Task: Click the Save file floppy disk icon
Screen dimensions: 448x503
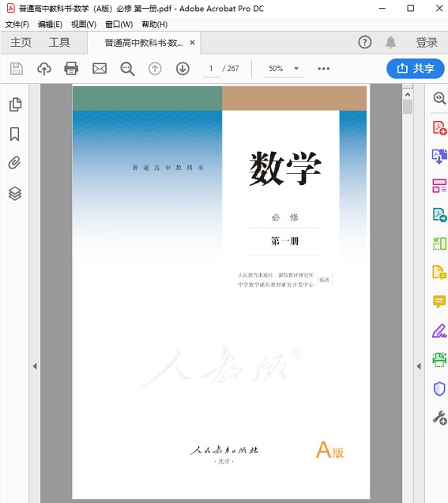Action: click(17, 69)
